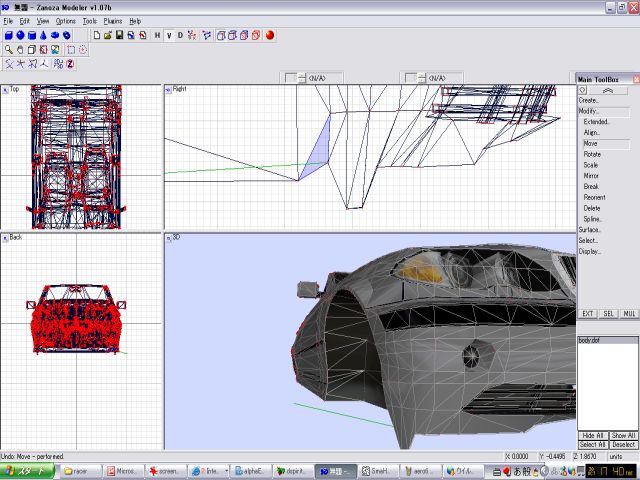Expand the Surface section in toolbox
The width and height of the screenshot is (640, 480).
[x=589, y=229]
